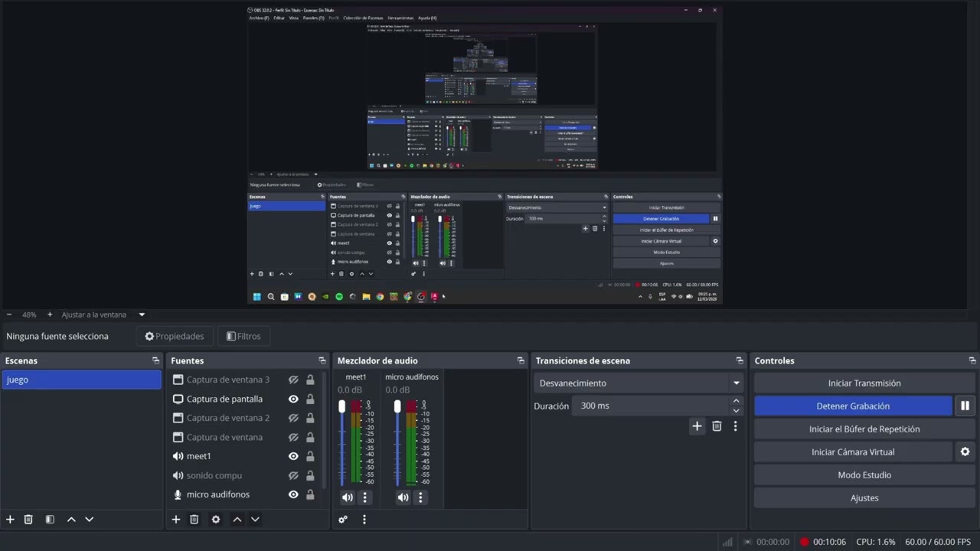Image resolution: width=980 pixels, height=551 pixels.
Task: Hide the Captura de pantalla source
Action: 293,399
